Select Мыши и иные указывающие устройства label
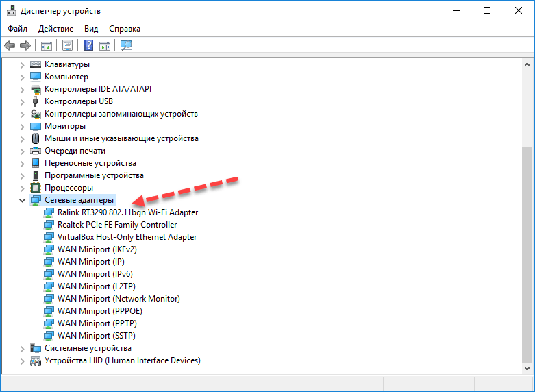The width and height of the screenshot is (535, 392). coord(121,138)
